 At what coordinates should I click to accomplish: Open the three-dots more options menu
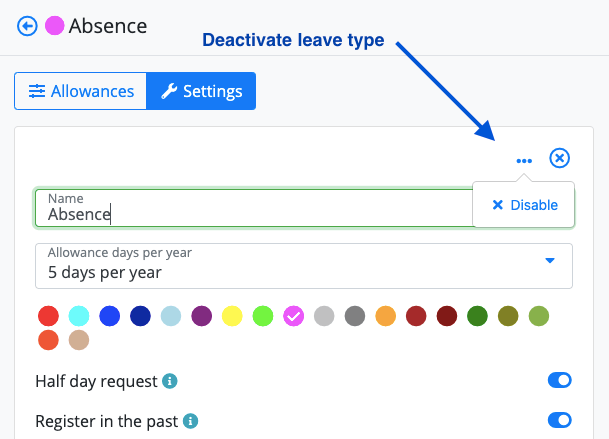click(x=524, y=160)
